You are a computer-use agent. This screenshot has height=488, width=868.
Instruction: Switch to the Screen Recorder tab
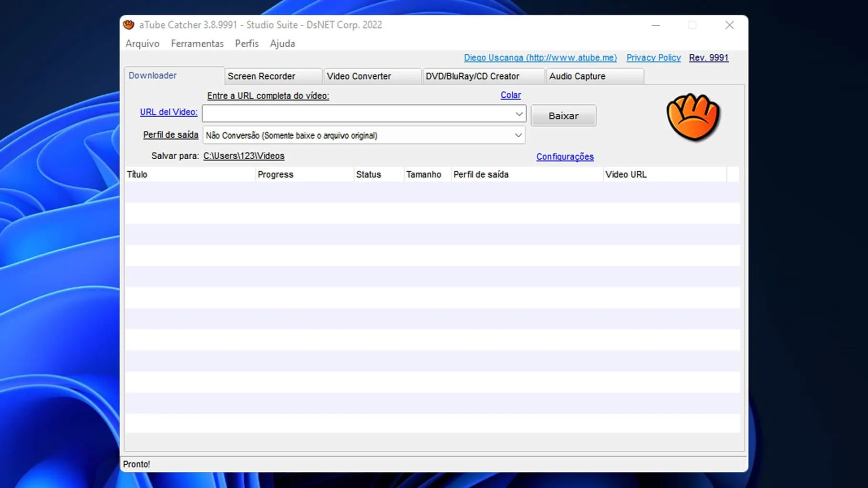pyautogui.click(x=261, y=76)
